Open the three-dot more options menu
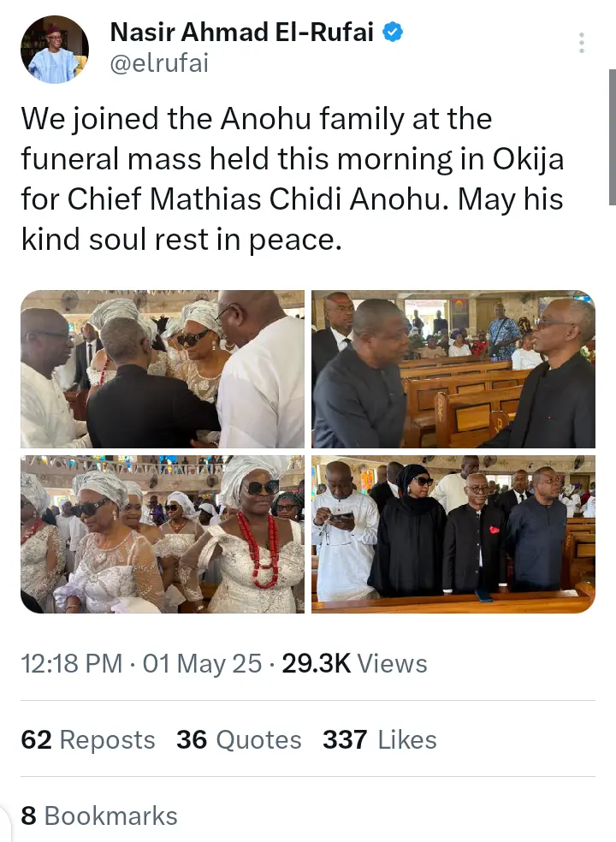The image size is (616, 842). pyautogui.click(x=581, y=43)
